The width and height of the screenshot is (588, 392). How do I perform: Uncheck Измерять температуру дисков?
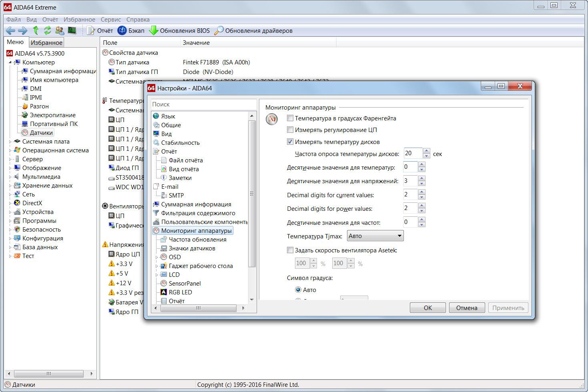290,142
